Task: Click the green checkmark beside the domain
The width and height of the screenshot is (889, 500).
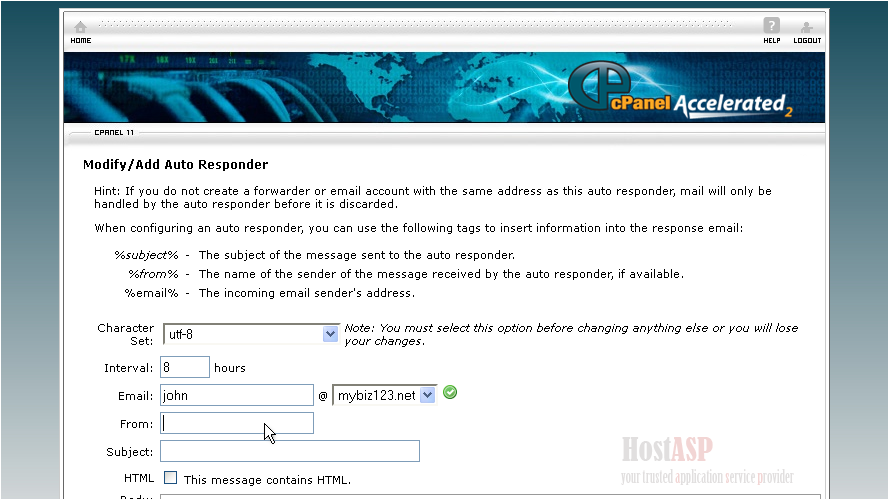Action: [450, 393]
